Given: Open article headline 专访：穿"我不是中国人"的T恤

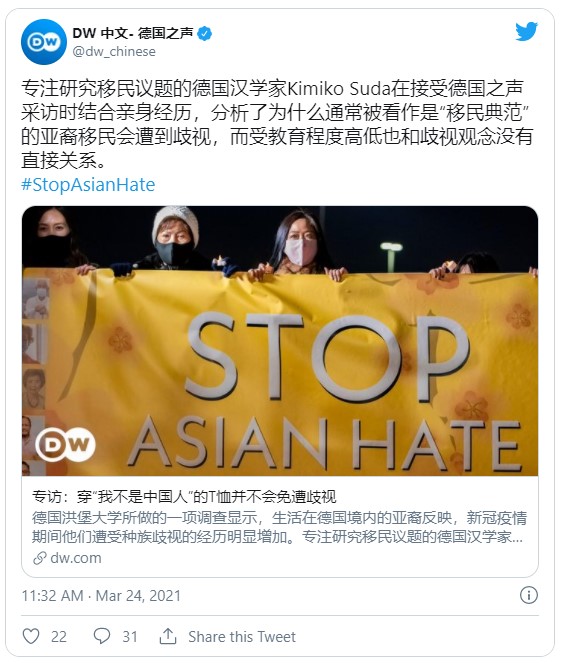Looking at the screenshot, I should 184,496.
